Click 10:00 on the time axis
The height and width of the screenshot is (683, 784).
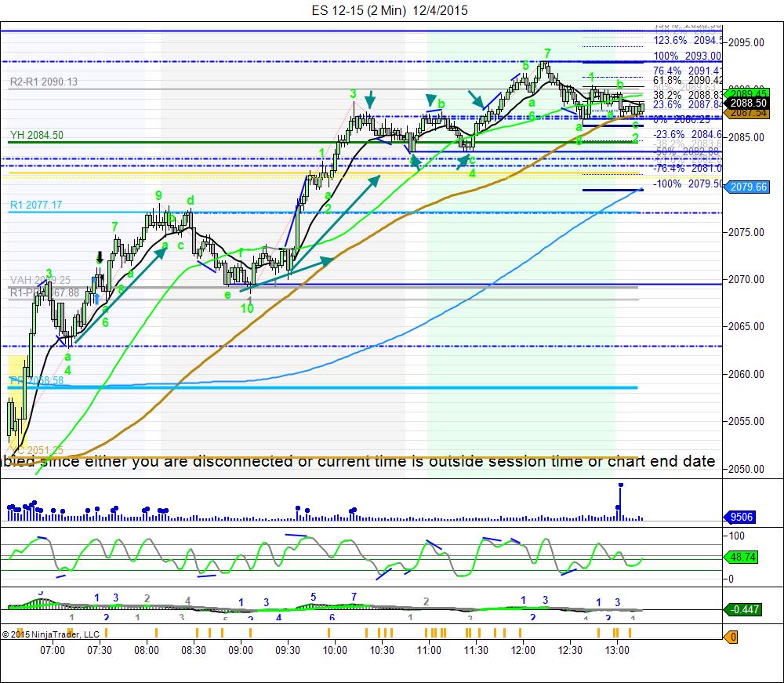[x=335, y=650]
